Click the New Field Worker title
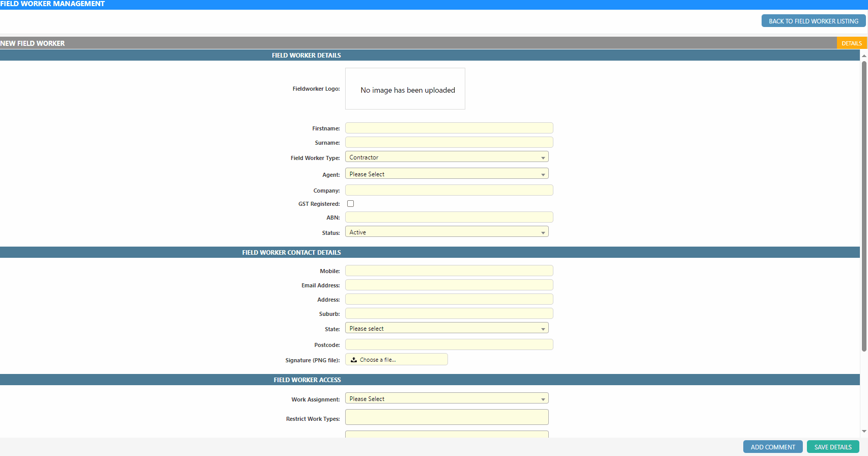This screenshot has width=868, height=456. [x=33, y=43]
